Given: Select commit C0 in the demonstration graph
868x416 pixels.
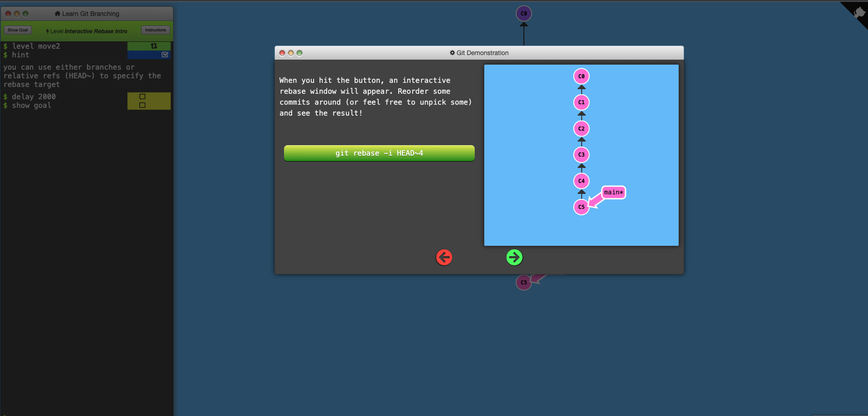Looking at the screenshot, I should point(581,76).
